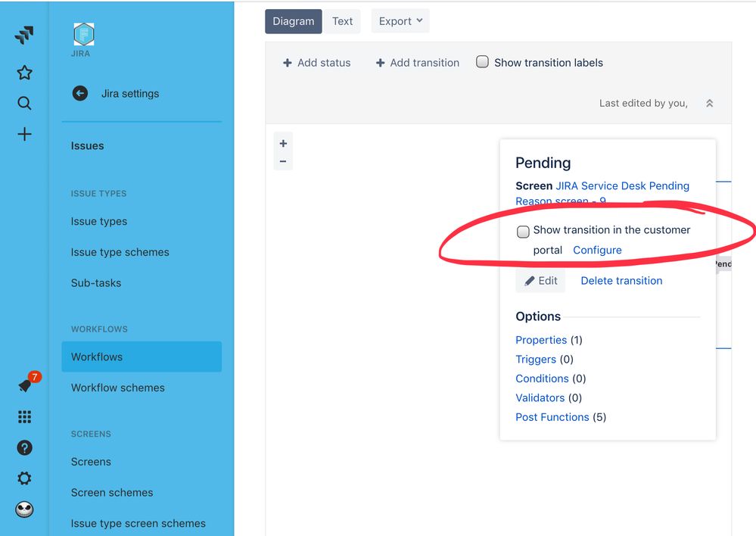Viewport: 756px width, 536px height.
Task: Switch to Diagram view
Action: (293, 21)
